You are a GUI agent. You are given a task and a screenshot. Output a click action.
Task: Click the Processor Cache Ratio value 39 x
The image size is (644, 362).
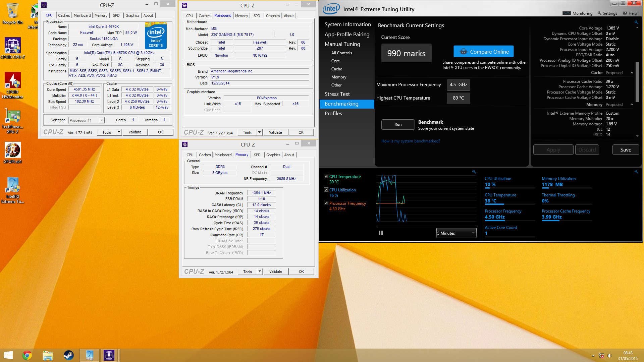pos(609,81)
